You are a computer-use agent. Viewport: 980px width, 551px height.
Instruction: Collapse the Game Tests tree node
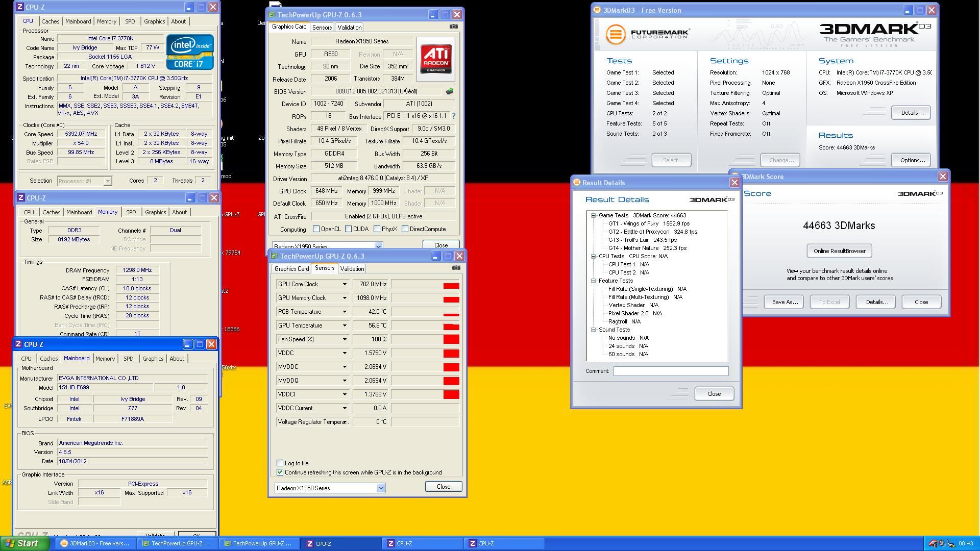click(x=593, y=215)
